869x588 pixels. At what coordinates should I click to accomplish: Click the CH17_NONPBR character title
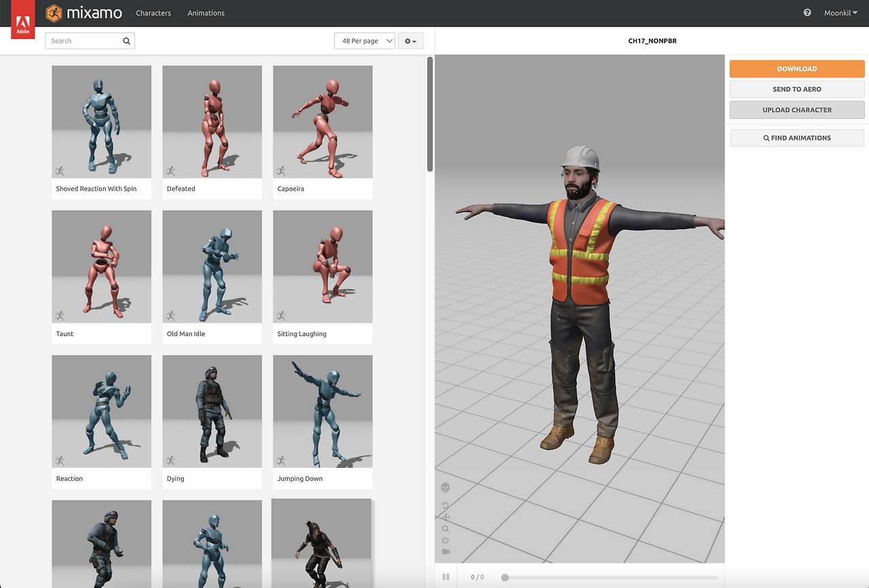(652, 41)
